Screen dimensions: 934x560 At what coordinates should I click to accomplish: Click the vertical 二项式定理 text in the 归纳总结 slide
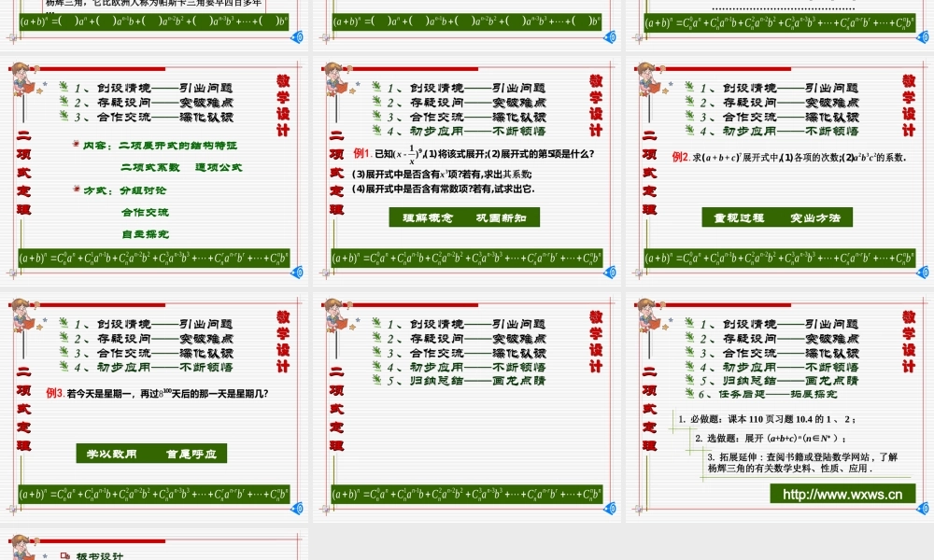click(x=336, y=408)
